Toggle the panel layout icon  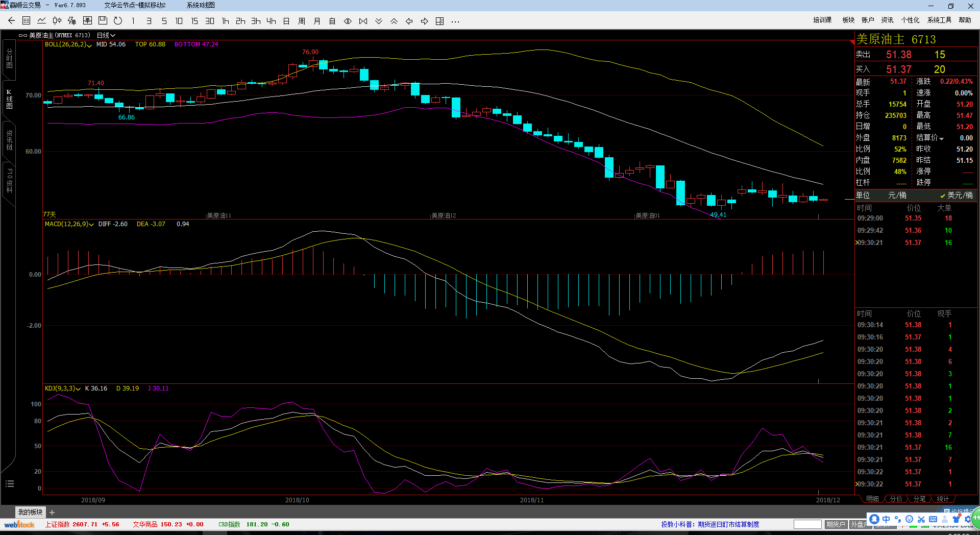(439, 21)
